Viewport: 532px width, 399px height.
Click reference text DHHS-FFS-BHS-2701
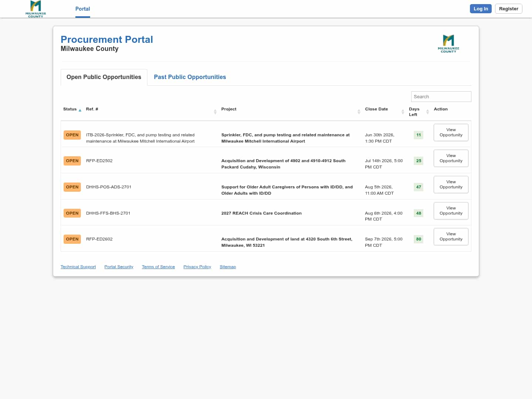pos(108,213)
